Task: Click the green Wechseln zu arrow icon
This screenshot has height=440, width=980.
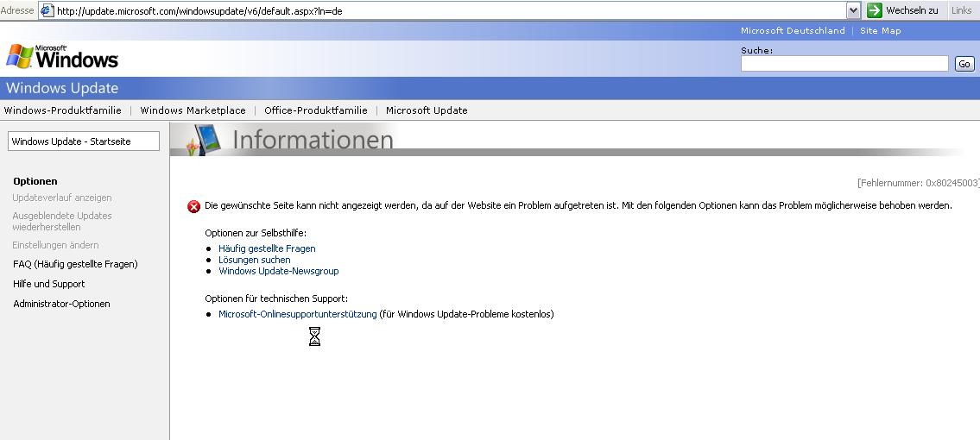Action: [874, 10]
